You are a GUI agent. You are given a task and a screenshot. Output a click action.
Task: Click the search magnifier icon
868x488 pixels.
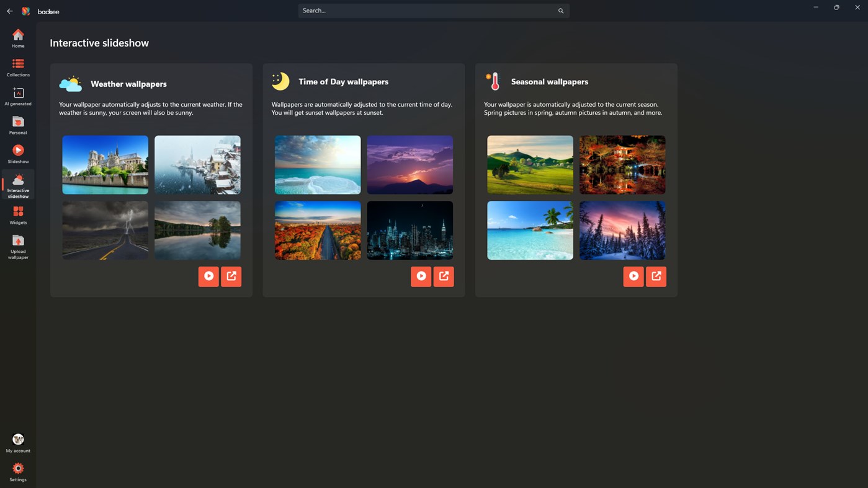tap(561, 11)
